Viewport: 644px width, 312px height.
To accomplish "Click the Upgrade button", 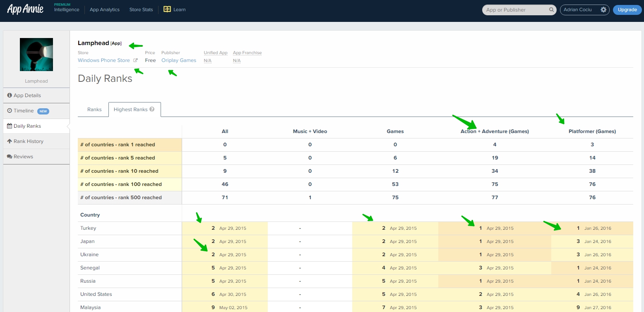I will [627, 10].
